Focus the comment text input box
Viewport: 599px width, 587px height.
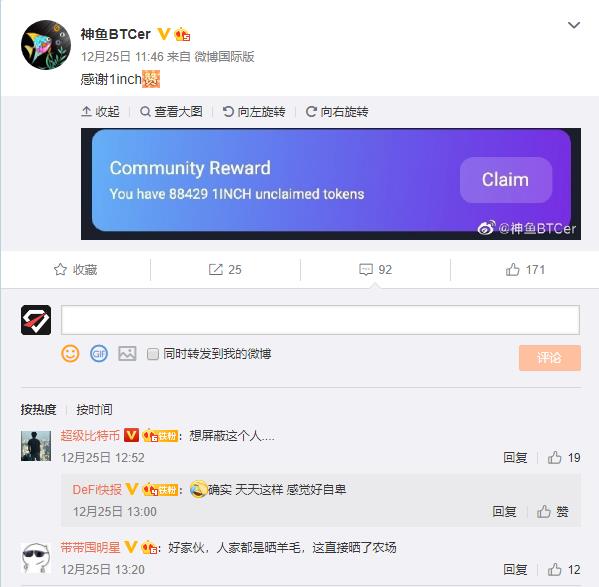[321, 320]
